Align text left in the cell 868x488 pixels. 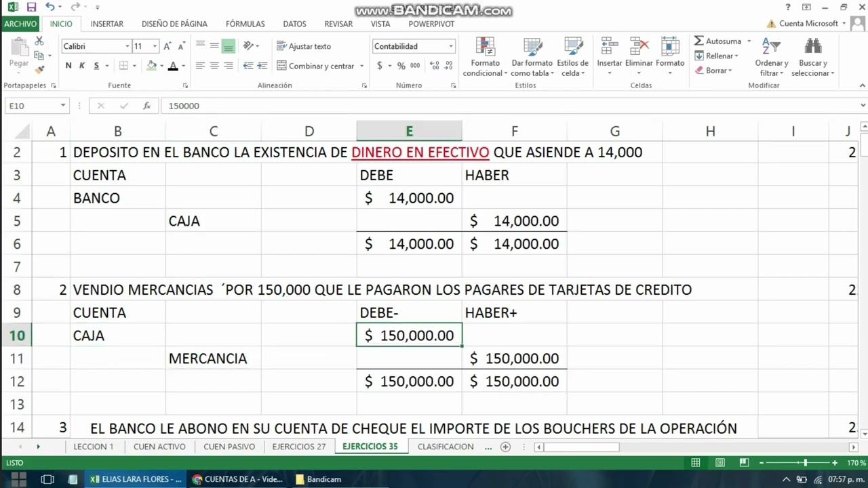[x=200, y=66]
